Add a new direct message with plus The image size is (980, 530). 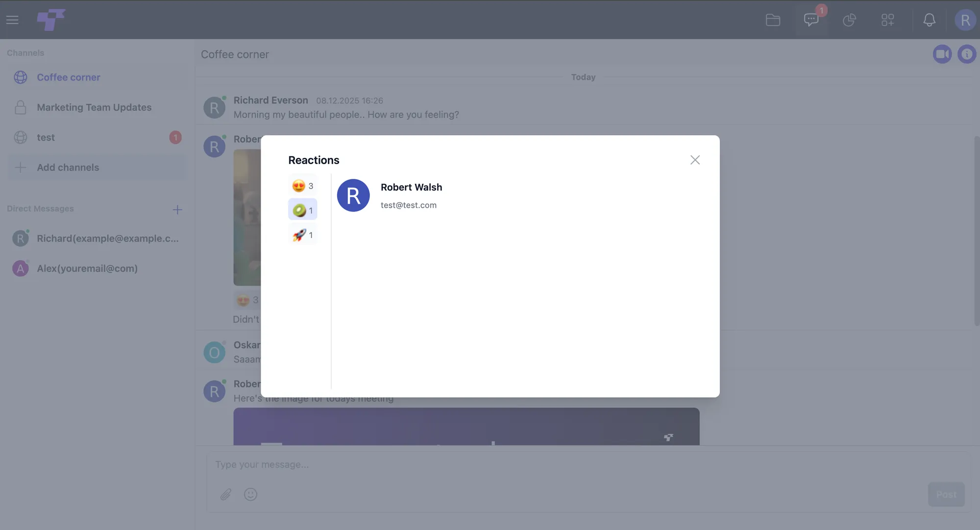[x=177, y=210]
